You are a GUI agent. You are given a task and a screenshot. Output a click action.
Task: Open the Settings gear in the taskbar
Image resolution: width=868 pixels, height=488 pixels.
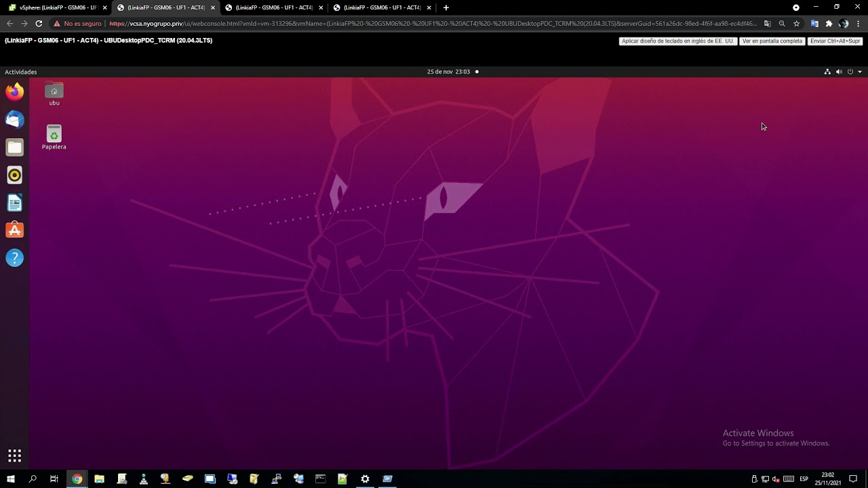click(x=365, y=479)
